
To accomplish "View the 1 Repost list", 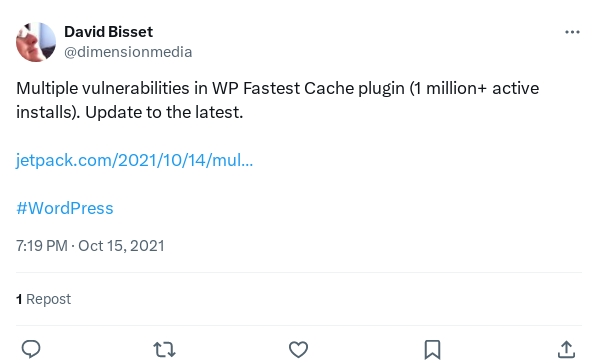I will (43, 299).
